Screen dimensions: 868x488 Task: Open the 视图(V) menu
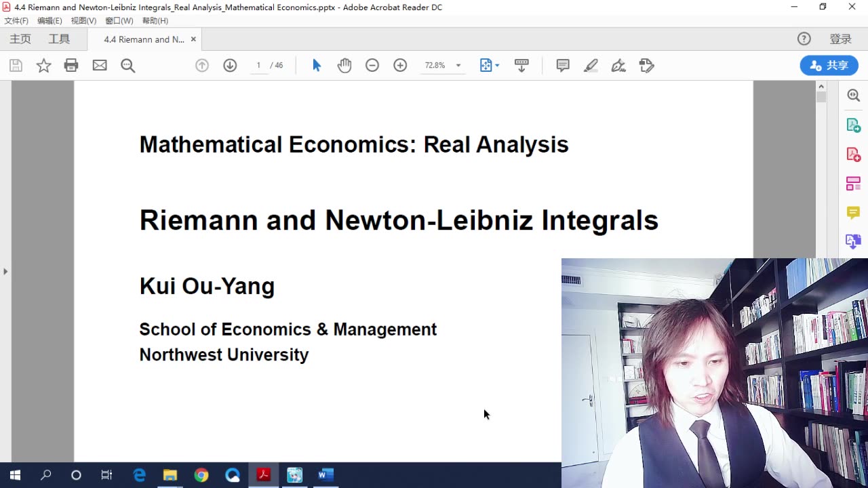coord(83,21)
